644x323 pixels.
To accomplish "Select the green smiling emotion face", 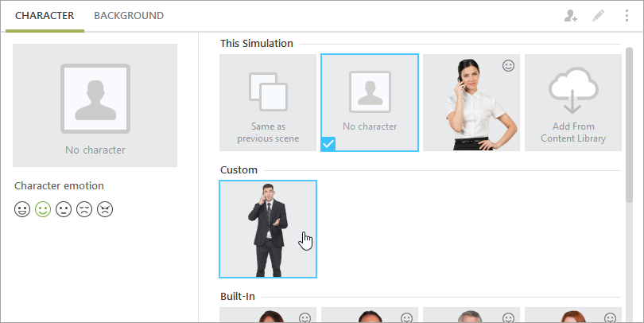I will coord(43,209).
